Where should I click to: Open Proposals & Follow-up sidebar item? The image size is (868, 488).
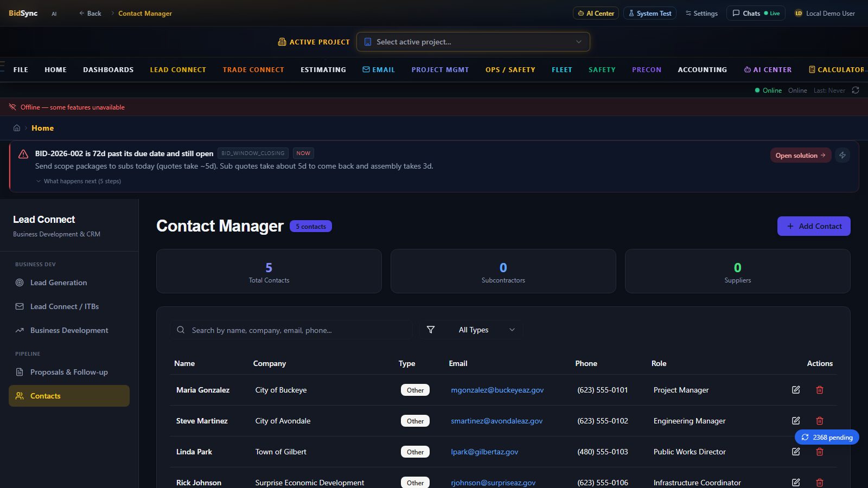[x=69, y=372]
